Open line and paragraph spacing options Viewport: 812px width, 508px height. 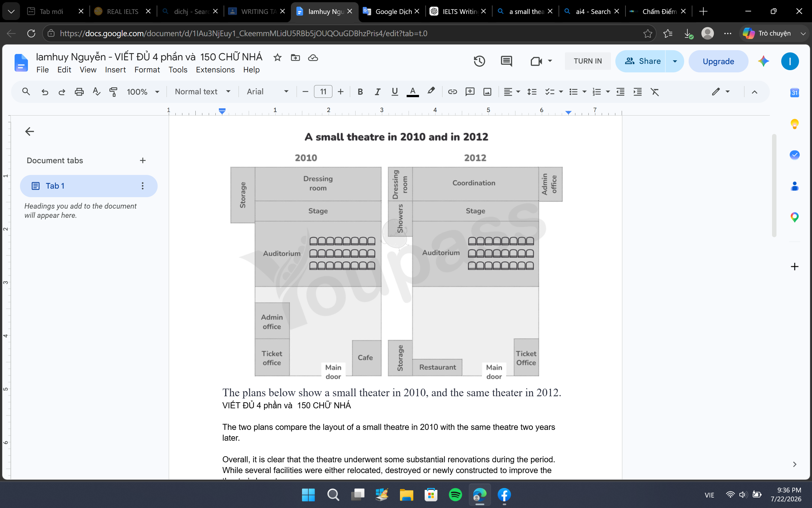[532, 92]
